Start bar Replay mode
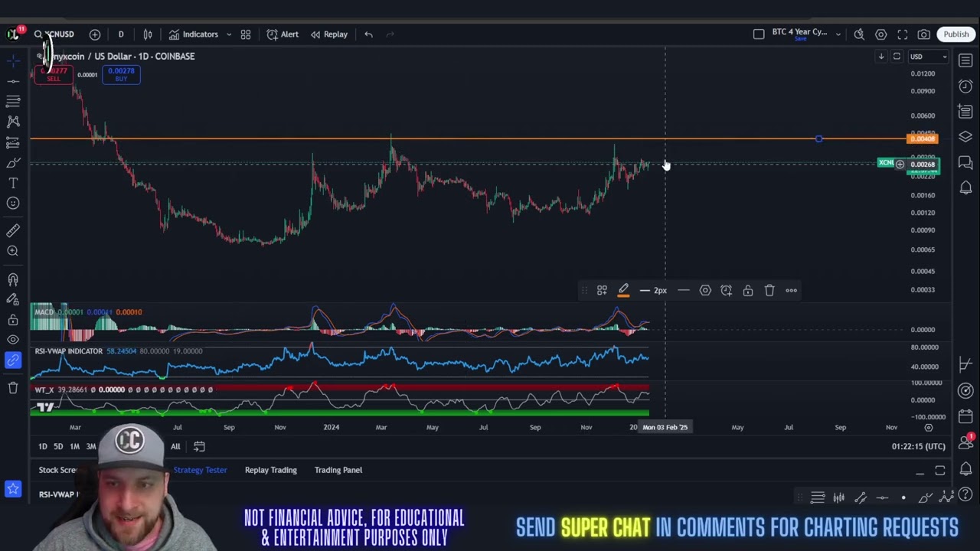Image resolution: width=980 pixels, height=551 pixels. (x=329, y=34)
